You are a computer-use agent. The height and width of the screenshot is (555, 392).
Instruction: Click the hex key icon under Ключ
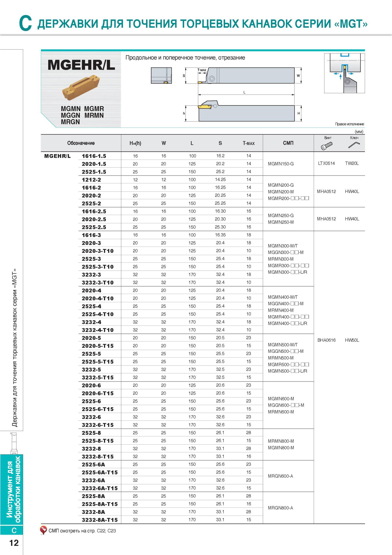pyautogui.click(x=354, y=145)
